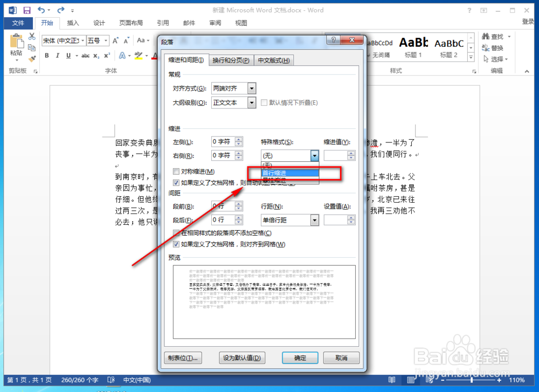Click the zoom in plus button
The image size is (539, 392).
499,380
